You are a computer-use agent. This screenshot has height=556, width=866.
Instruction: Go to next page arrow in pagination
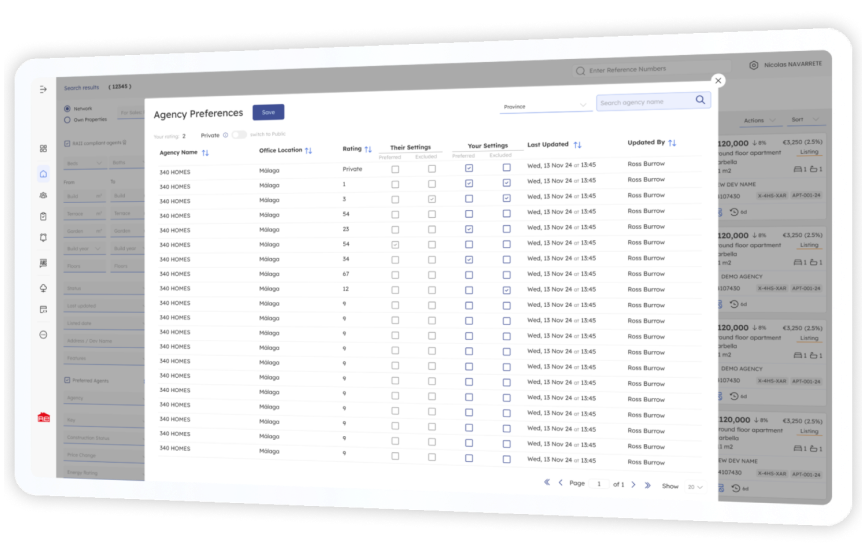pos(633,485)
